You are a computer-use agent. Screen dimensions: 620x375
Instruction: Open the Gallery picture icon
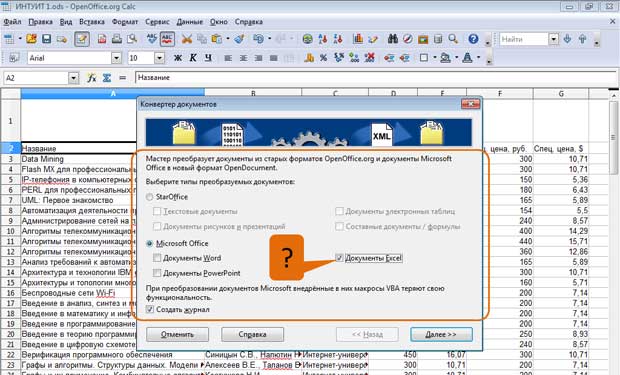point(423,39)
